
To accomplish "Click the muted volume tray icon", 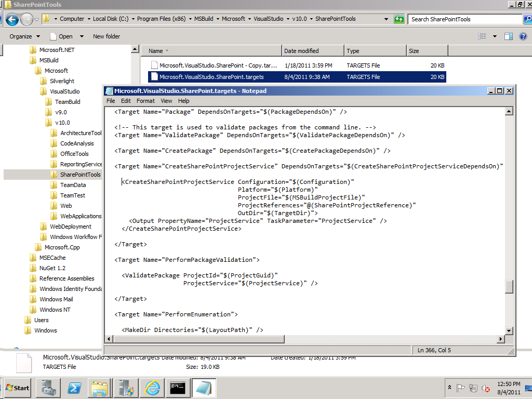I will coord(486,388).
